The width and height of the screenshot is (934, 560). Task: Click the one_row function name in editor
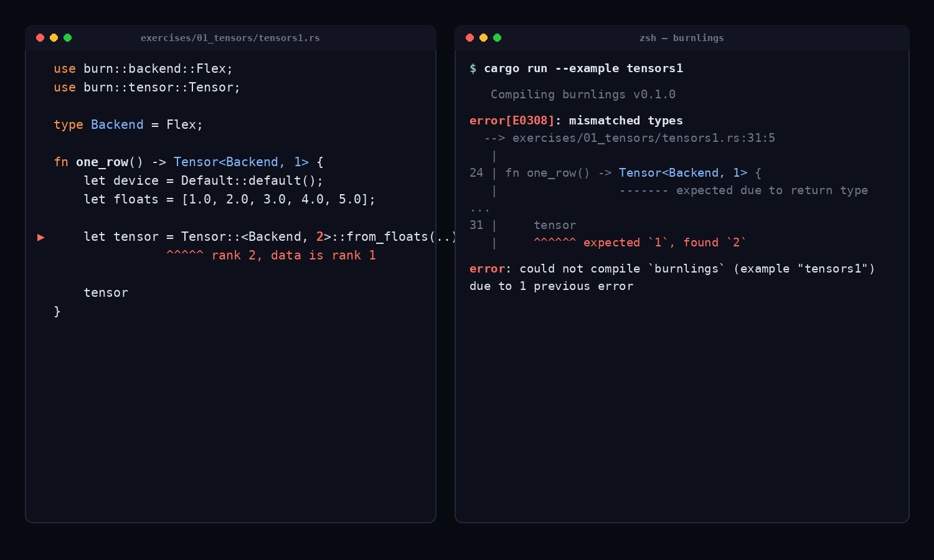pos(102,162)
